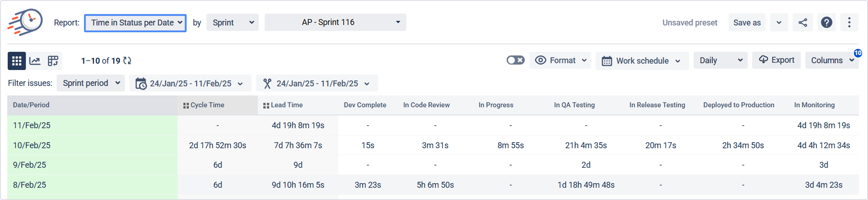Open help via question mark icon

point(827,23)
